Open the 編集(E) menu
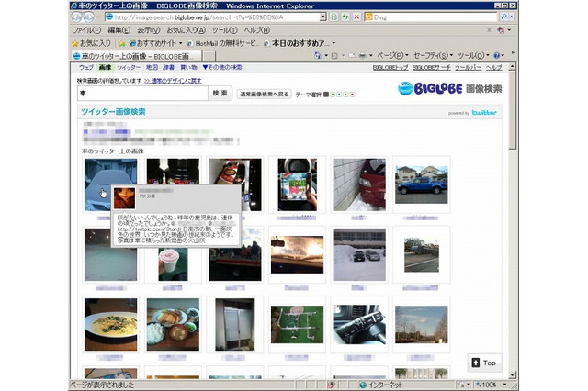Screen dimensions: 588x391 (119, 30)
